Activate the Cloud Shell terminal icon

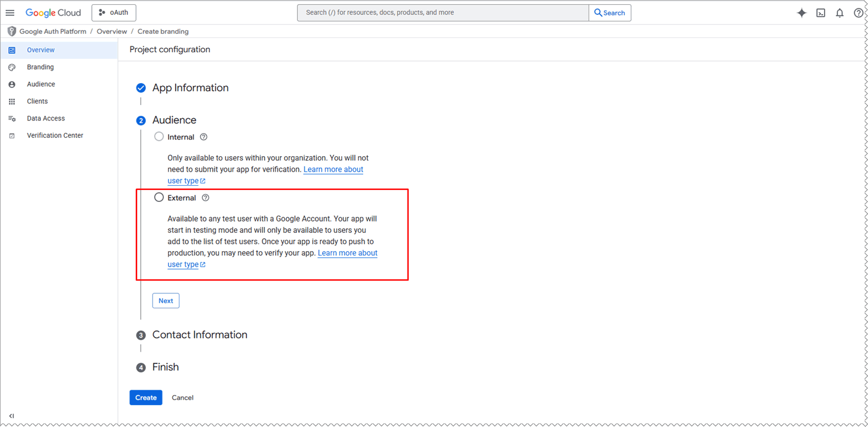(x=821, y=12)
